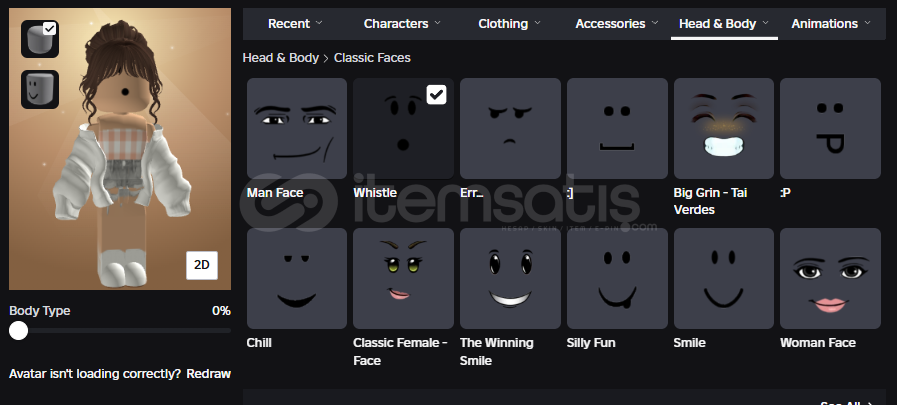Click Classic Female - Face item name
The height and width of the screenshot is (405, 897).
coord(400,352)
